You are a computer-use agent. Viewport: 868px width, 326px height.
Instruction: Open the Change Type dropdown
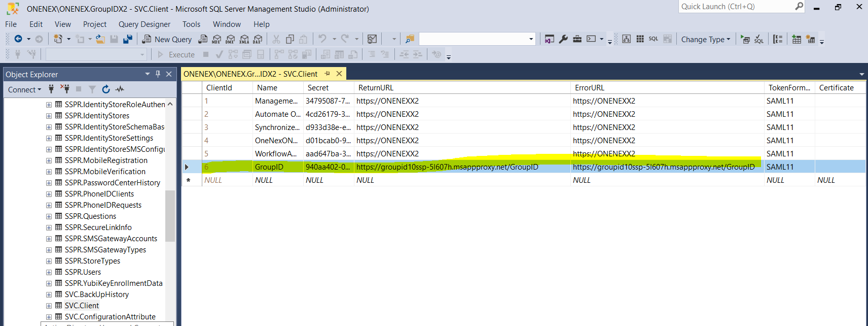coord(706,39)
